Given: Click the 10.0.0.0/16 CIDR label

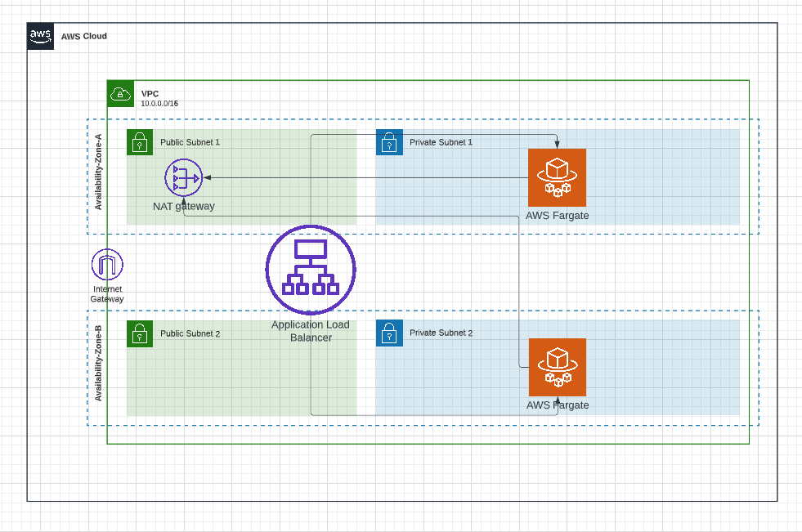Looking at the screenshot, I should [x=160, y=104].
